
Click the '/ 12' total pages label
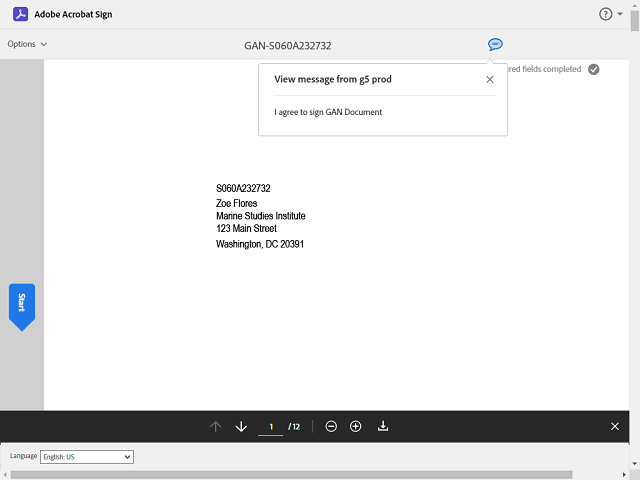pos(294,427)
